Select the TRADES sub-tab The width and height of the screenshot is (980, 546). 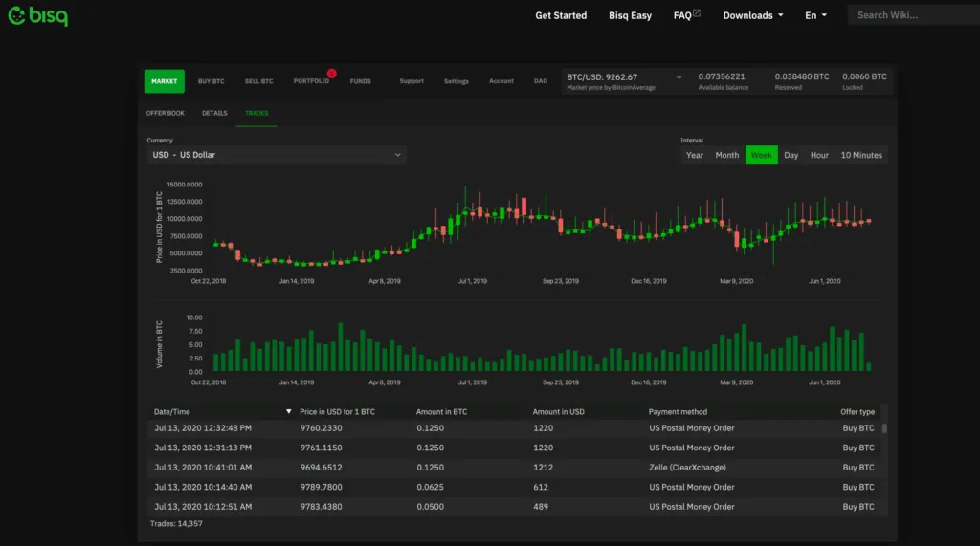256,113
